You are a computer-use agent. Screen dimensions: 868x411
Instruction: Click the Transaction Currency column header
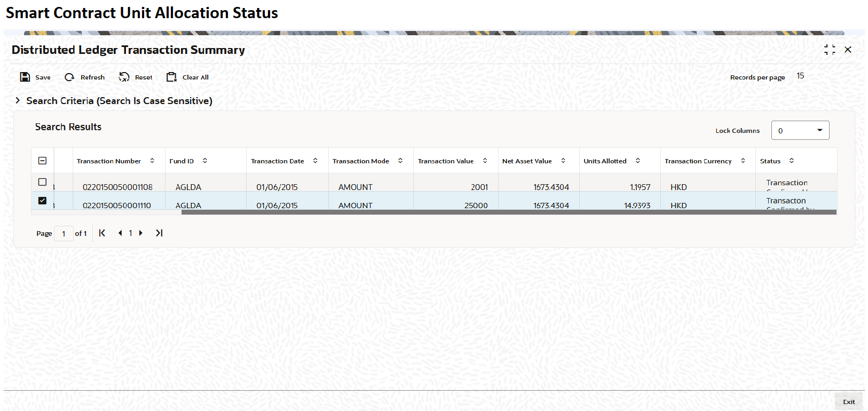698,161
